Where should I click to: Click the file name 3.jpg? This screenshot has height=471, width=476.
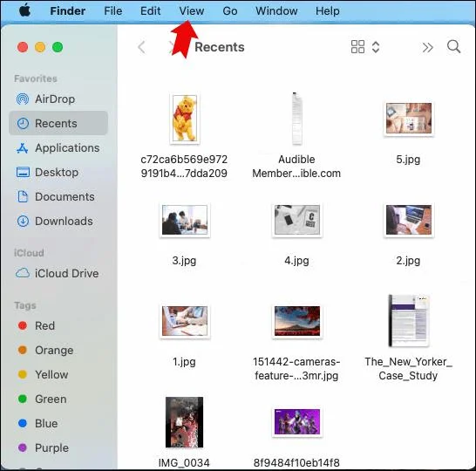tap(184, 261)
